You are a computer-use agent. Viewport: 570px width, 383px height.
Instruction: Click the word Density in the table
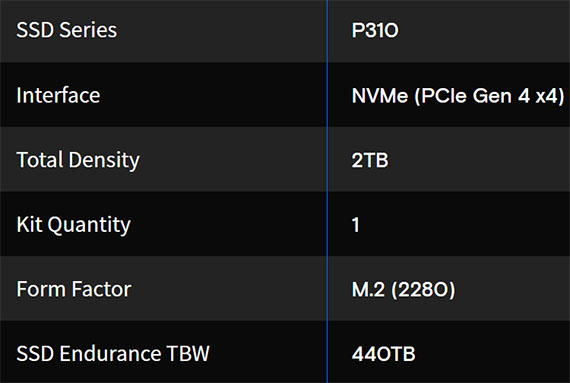point(104,161)
